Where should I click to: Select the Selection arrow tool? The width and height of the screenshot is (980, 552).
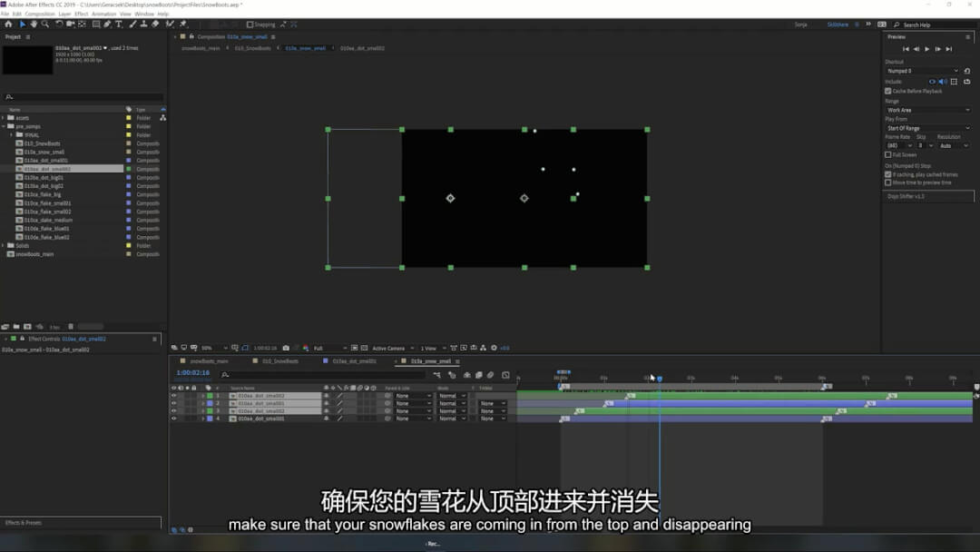point(23,25)
